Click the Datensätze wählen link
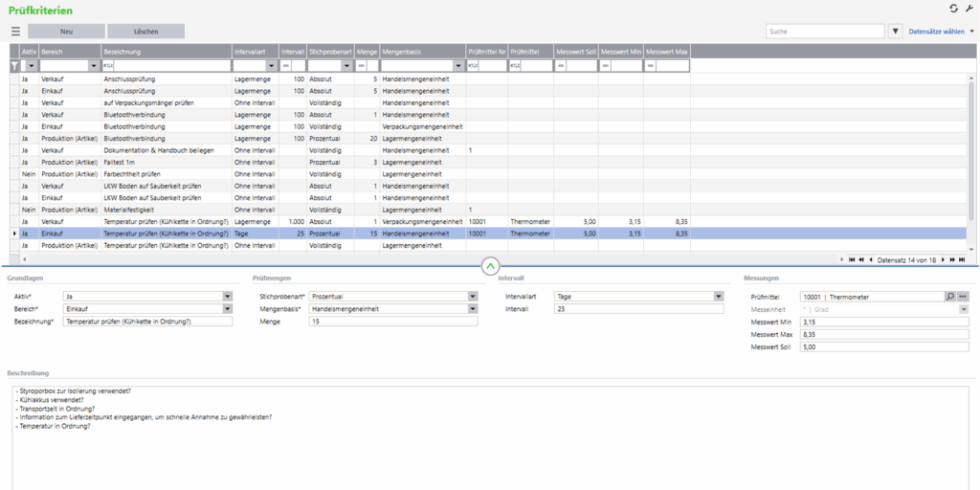Screen dimensions: 980x490 click(936, 32)
